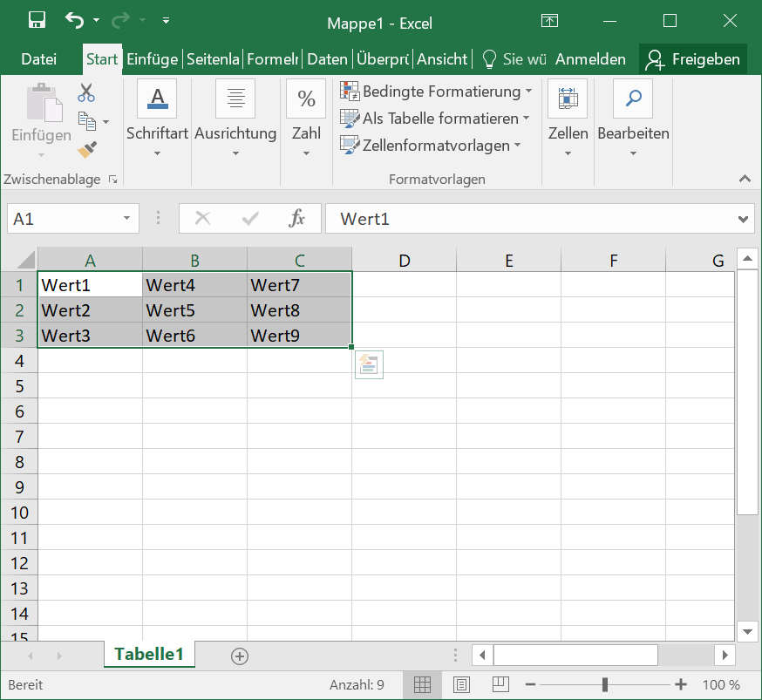Zoom out with the minus button
The height and width of the screenshot is (700, 762).
click(530, 685)
